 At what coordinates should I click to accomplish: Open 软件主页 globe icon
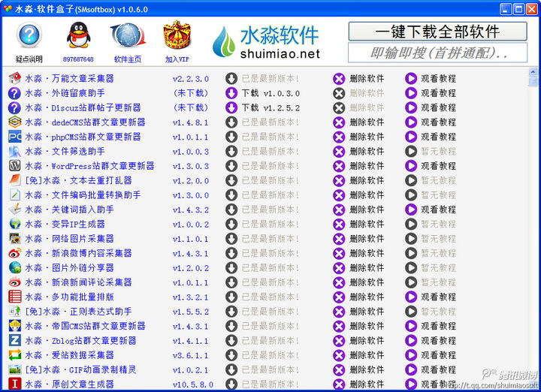[128, 35]
